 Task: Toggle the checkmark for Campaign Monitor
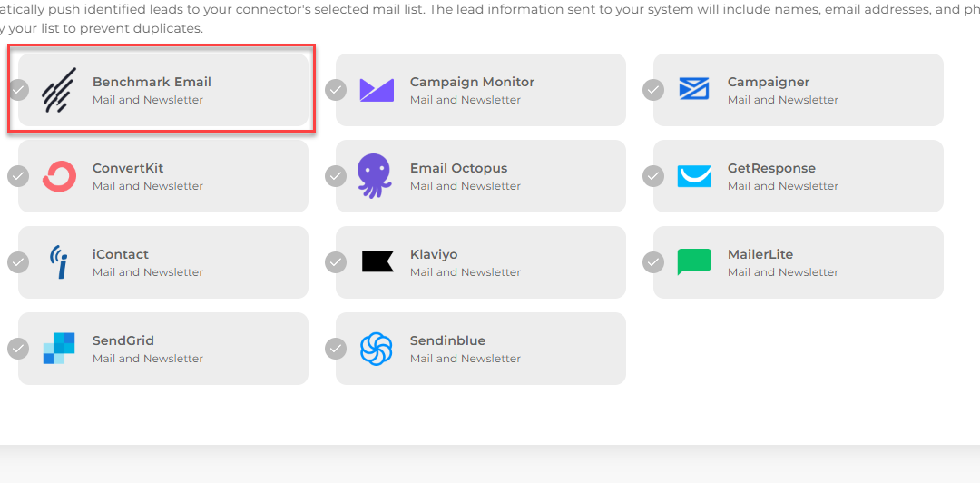[x=336, y=90]
